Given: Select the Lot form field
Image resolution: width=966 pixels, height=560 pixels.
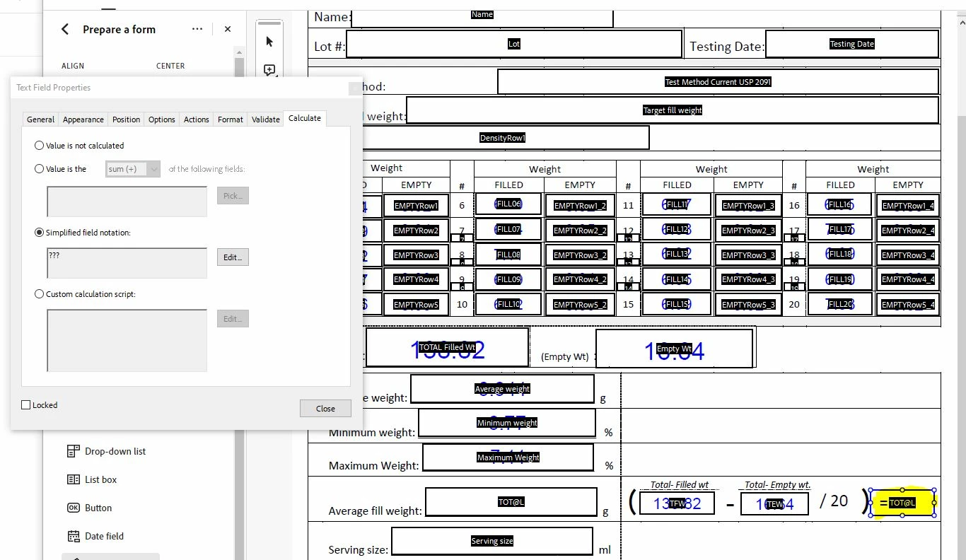Looking at the screenshot, I should [514, 44].
